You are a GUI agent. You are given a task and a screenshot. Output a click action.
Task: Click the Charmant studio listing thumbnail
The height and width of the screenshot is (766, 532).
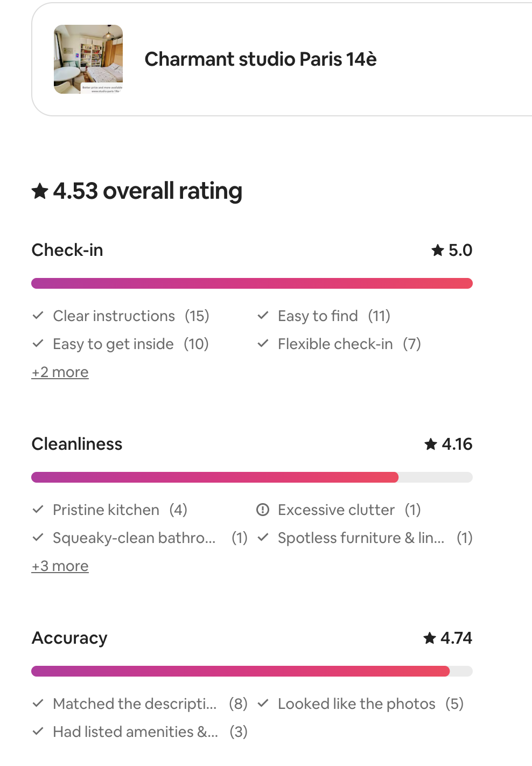88,59
